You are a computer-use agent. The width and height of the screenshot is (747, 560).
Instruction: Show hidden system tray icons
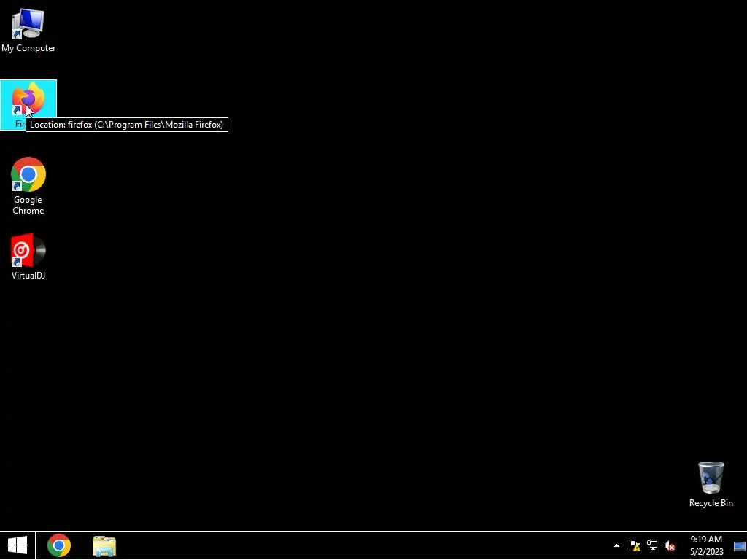(616, 545)
